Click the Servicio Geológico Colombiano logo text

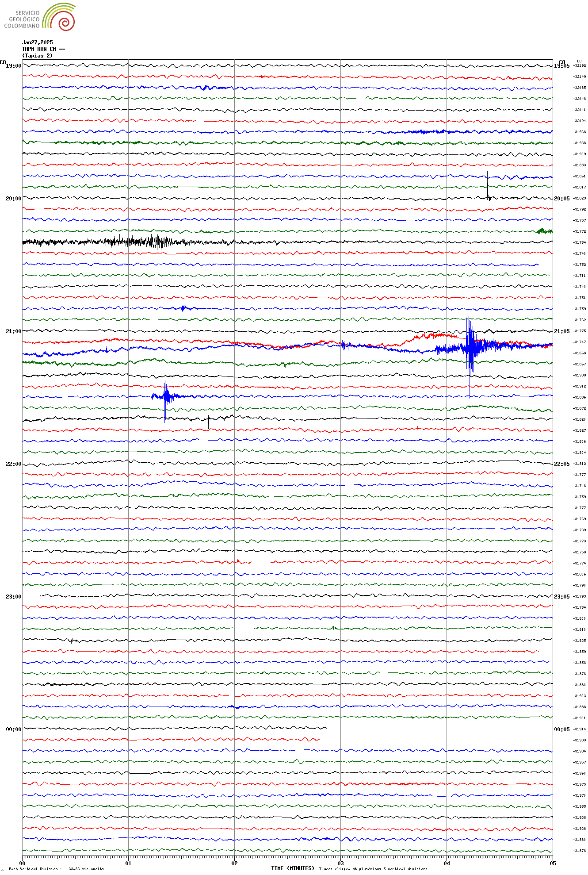tap(22, 19)
